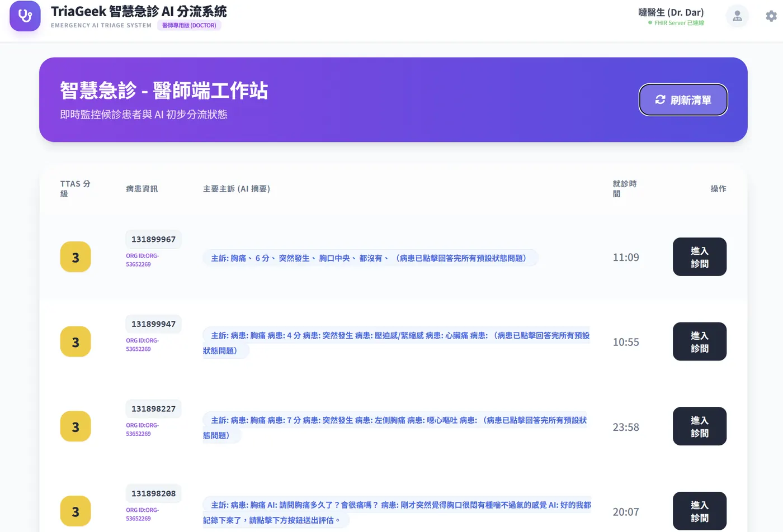Screen dimensions: 783x532
Task: Enter consultation room for patient 131899967
Action: (x=699, y=257)
